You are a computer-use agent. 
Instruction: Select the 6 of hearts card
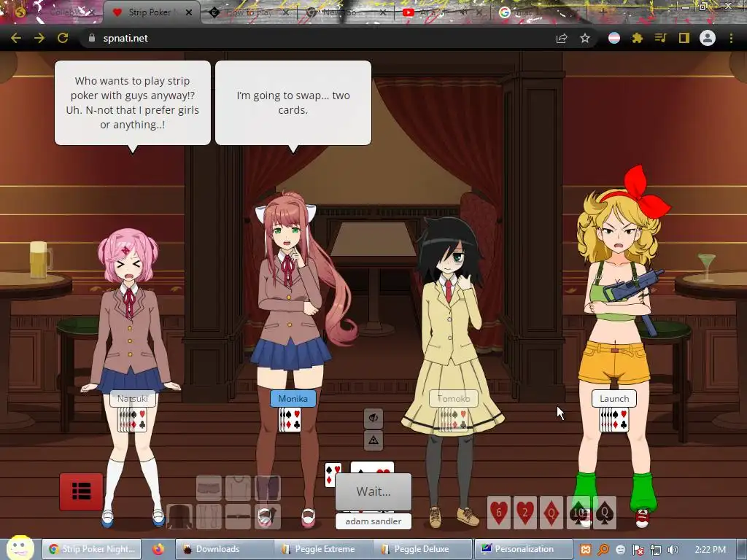499,513
